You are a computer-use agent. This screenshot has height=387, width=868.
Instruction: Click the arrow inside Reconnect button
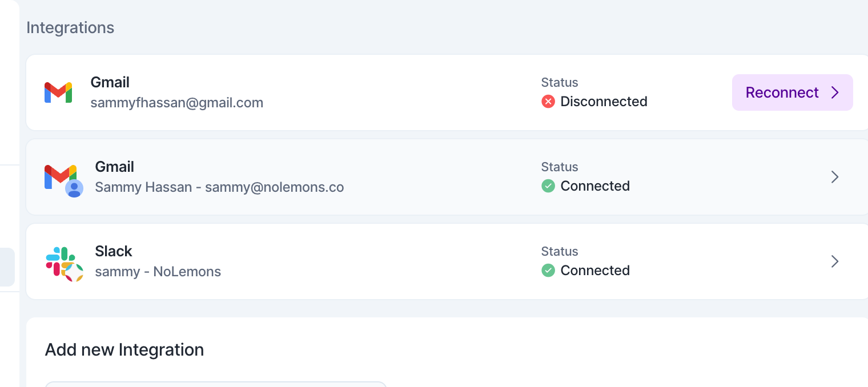835,92
